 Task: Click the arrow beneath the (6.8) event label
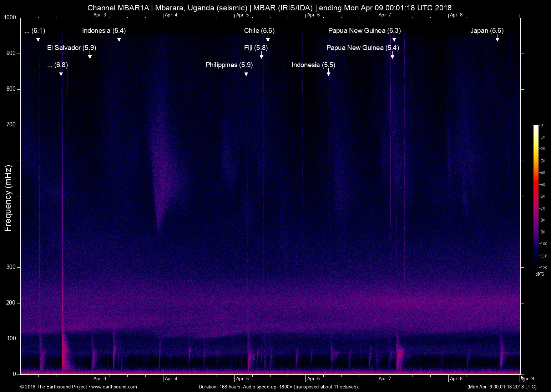(x=61, y=73)
